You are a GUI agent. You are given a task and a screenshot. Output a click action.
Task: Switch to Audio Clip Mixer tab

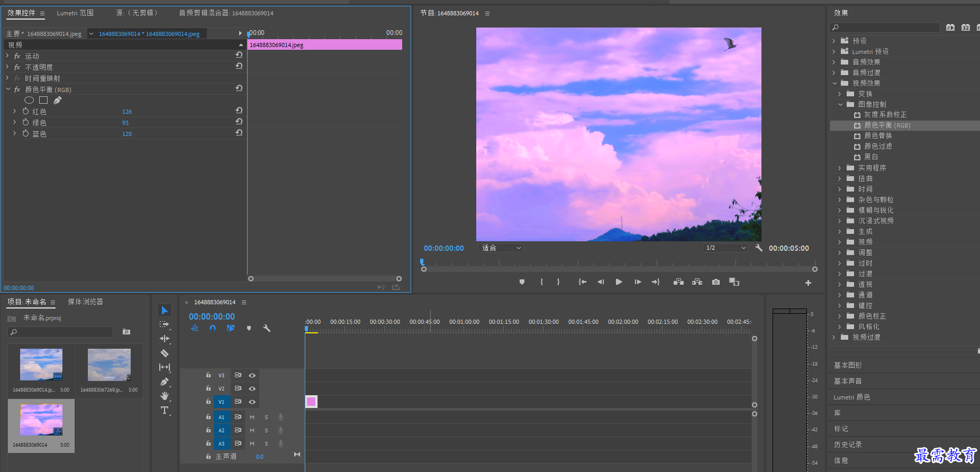tap(226, 13)
